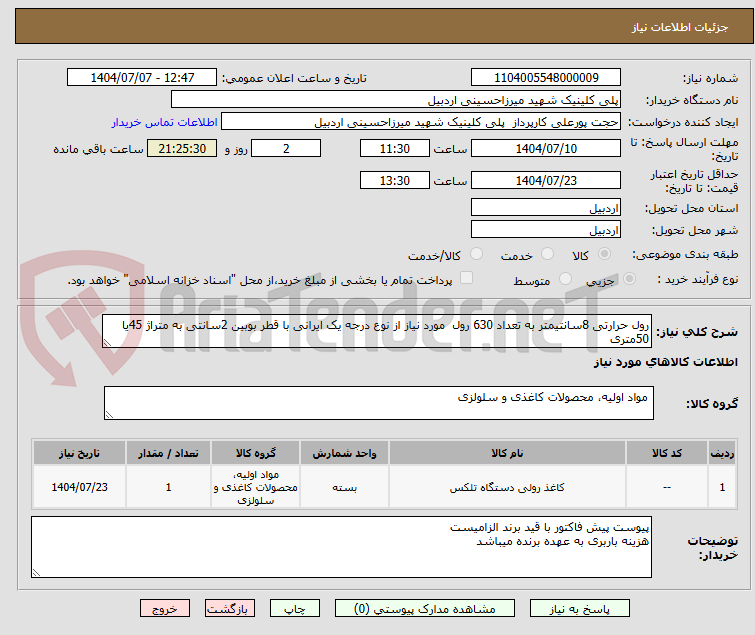This screenshot has height=635, width=755.
Task: Click the resize grip of شرح کلی نیاز box
Action: click(x=107, y=343)
